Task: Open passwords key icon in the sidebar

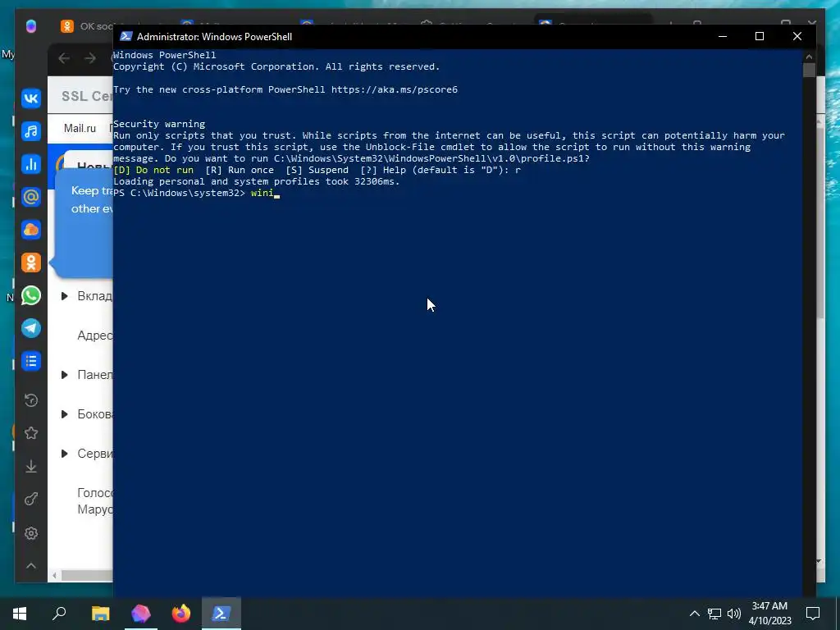Action: pos(31,500)
